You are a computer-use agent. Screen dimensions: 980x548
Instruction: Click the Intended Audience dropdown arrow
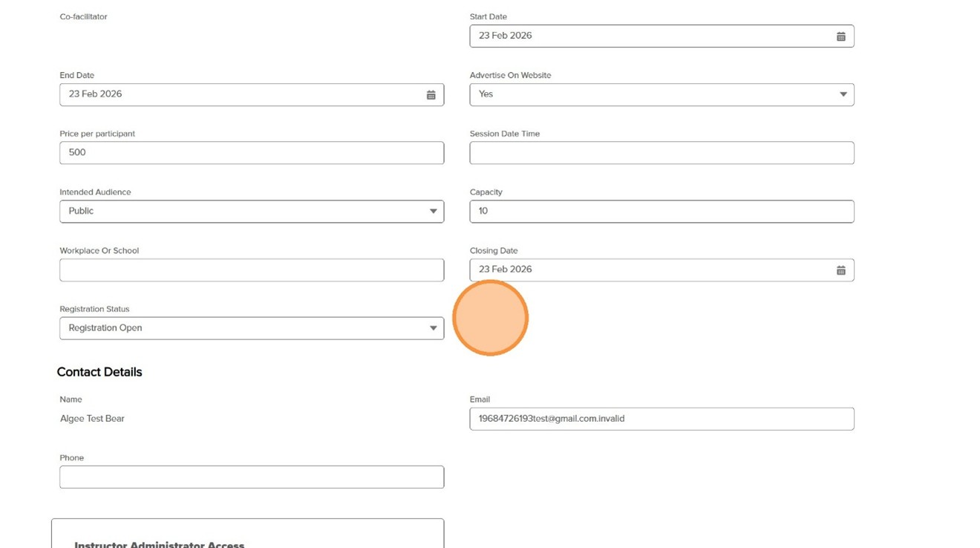point(433,212)
